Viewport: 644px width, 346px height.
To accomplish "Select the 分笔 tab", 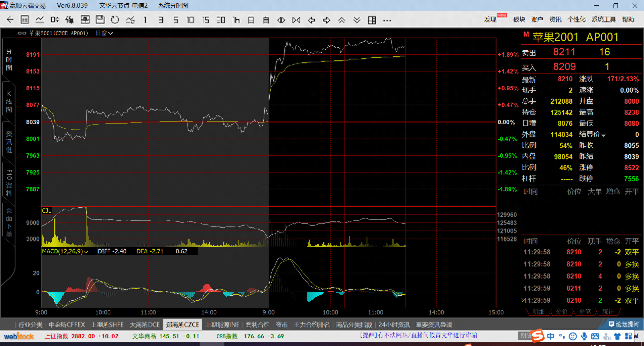I will (585, 312).
